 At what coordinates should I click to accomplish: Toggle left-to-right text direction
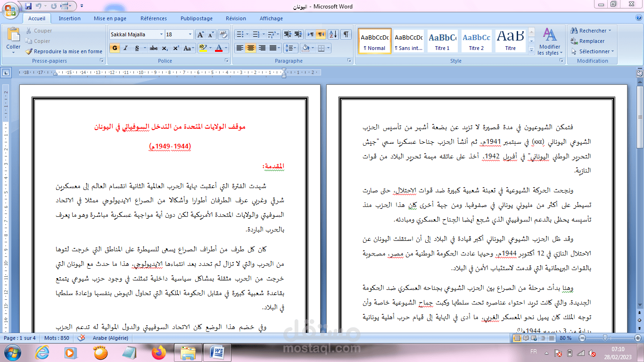(x=310, y=34)
